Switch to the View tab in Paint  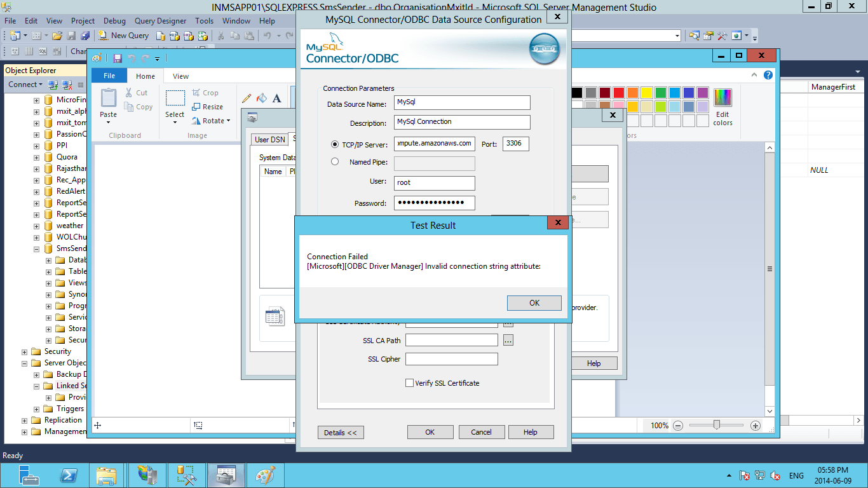click(x=180, y=76)
